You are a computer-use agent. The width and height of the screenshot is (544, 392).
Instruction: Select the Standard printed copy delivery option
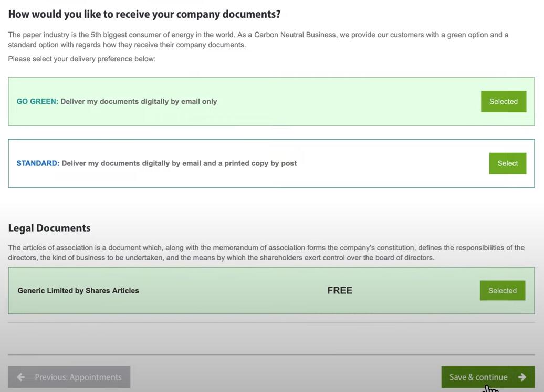[507, 163]
